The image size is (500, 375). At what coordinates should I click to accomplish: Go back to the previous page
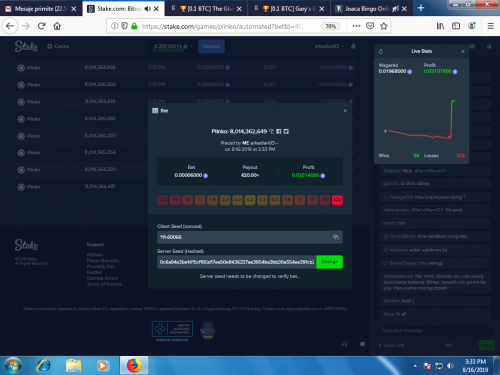[10, 26]
